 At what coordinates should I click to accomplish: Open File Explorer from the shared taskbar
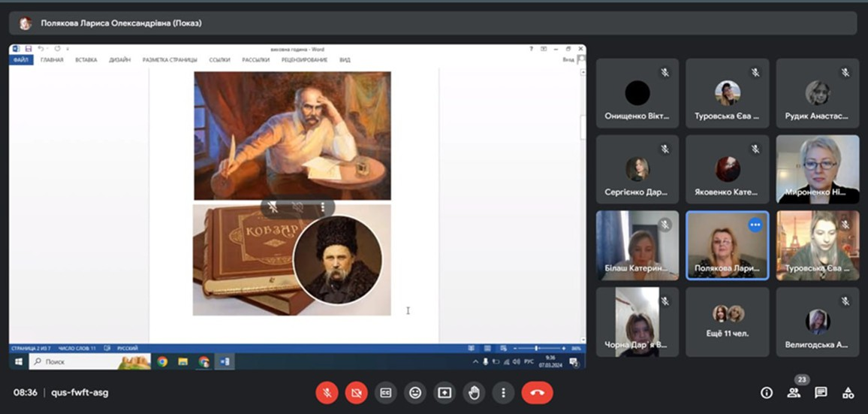click(182, 362)
